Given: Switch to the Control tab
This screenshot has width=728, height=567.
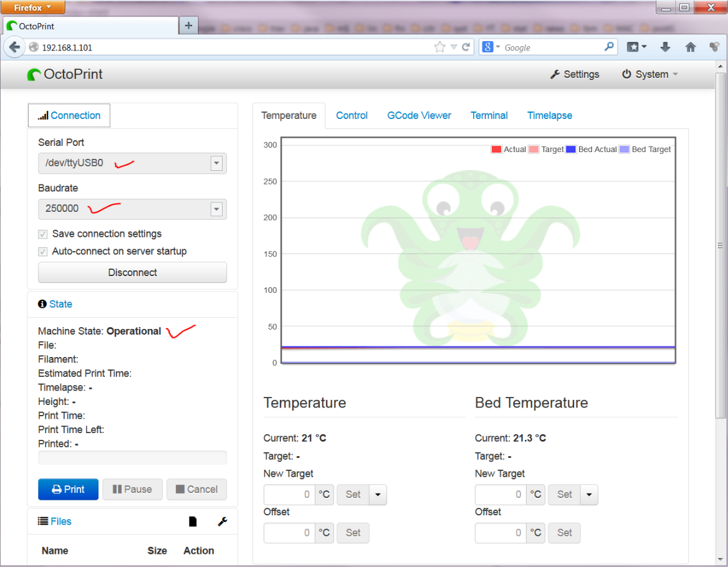Looking at the screenshot, I should 352,115.
